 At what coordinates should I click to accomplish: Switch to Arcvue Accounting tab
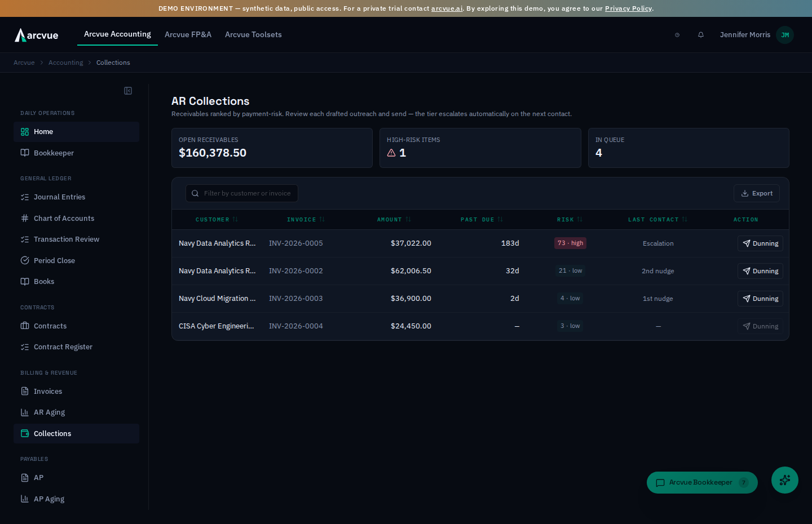[x=117, y=34]
